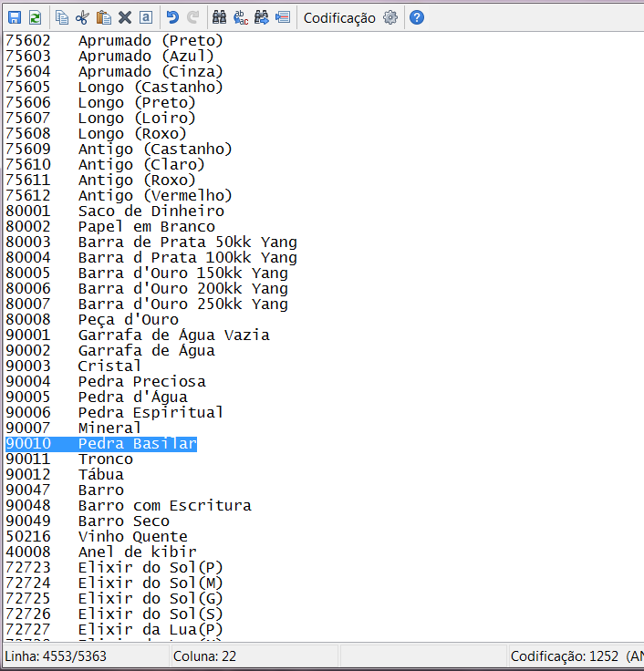Click the line '72724 Elixir do Sol(M)'

click(114, 583)
